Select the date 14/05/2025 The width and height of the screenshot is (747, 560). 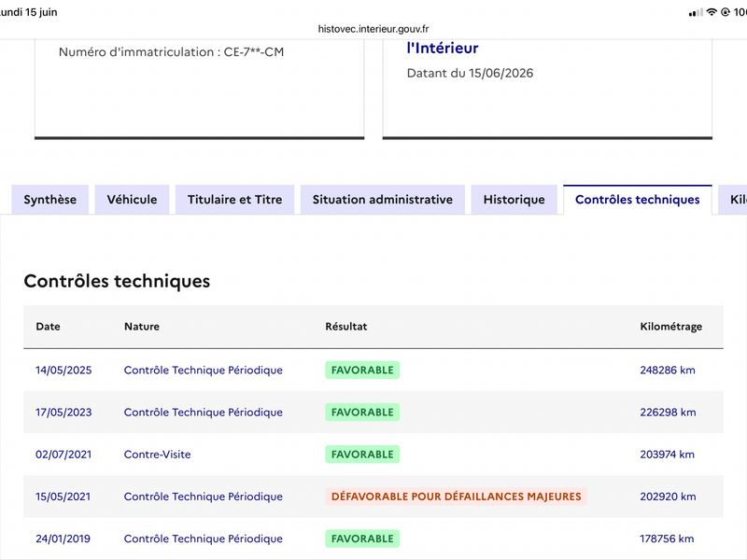63,370
